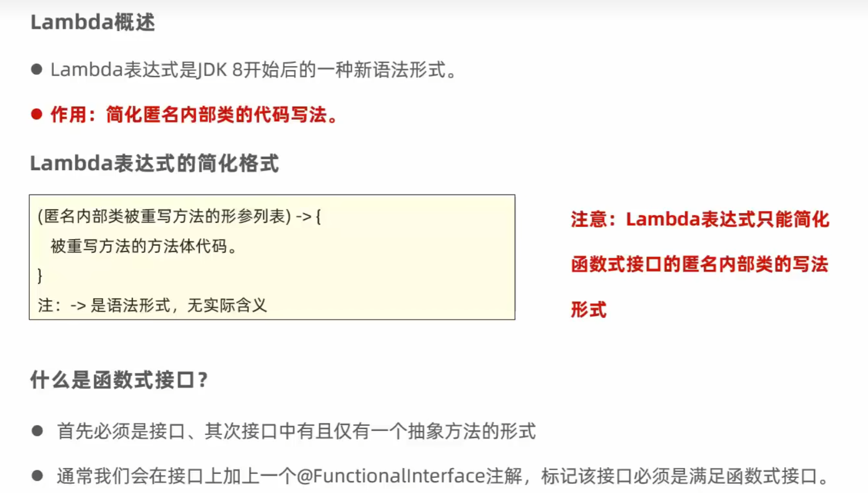Click the heading "什么是函数式接口?"
The width and height of the screenshot is (868, 493).
tap(119, 379)
